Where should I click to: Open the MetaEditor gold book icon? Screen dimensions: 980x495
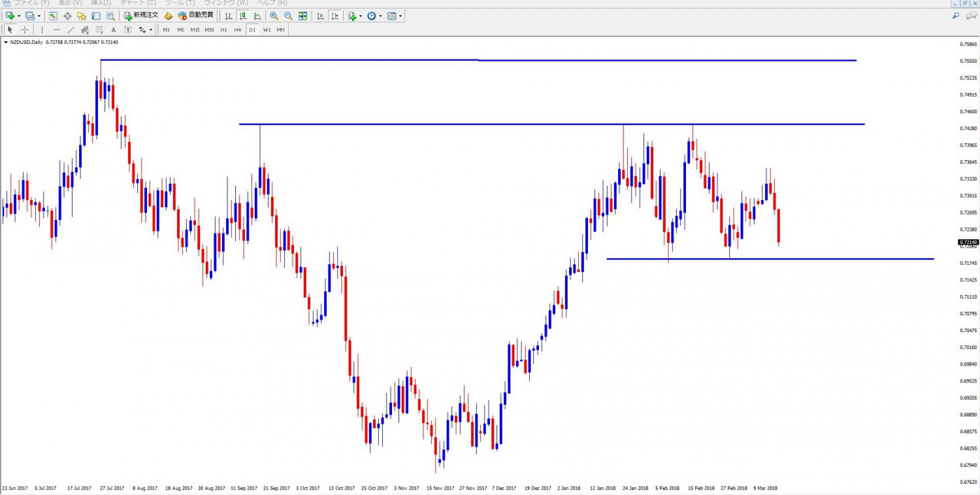coord(168,16)
